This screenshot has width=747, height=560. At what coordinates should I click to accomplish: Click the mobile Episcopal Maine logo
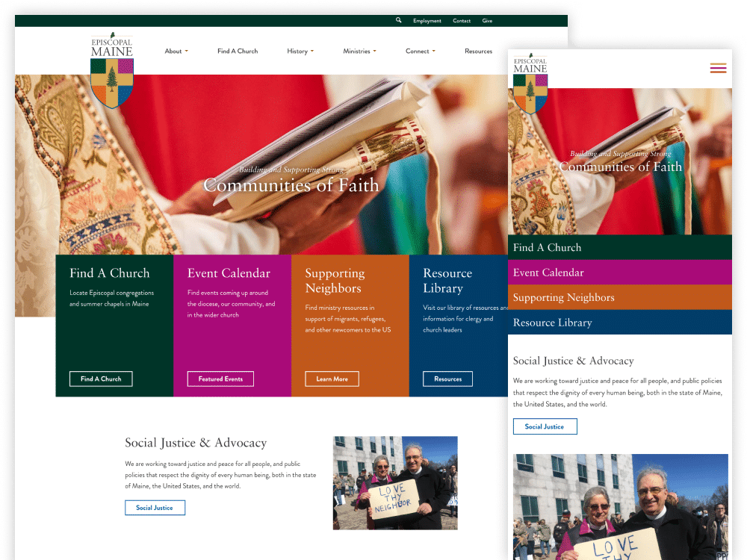coord(530,83)
